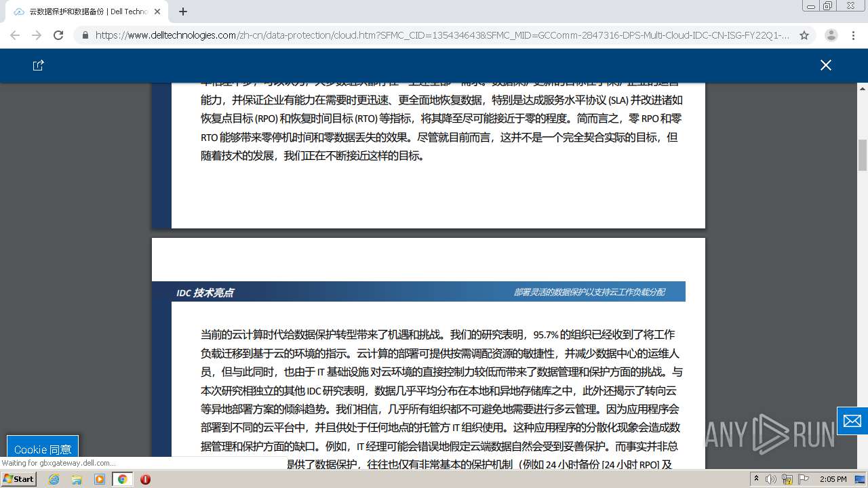The width and height of the screenshot is (868, 488).
Task: Launch Internet Explorer from taskbar
Action: [54, 479]
